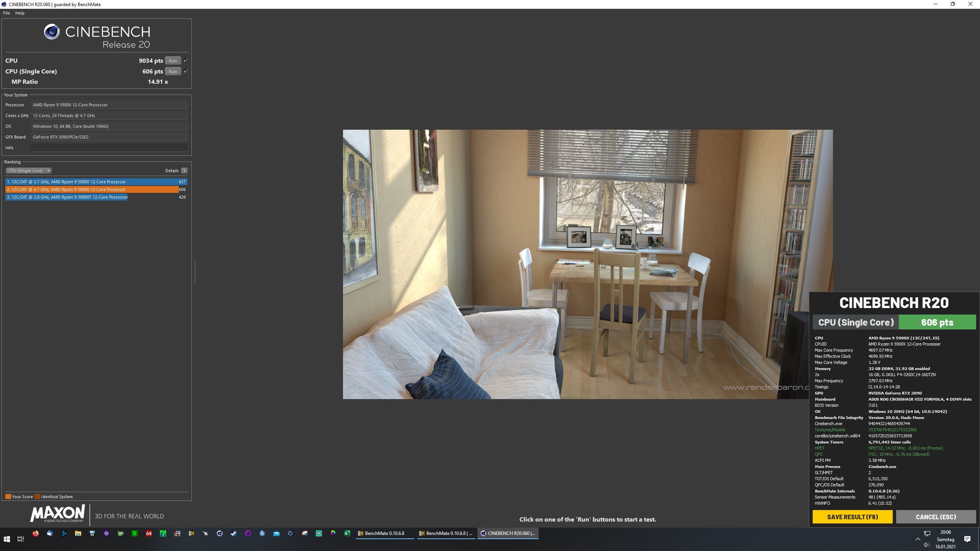Switch to the second BenchMate 0.10.6.8 | ... window
980x551 pixels.
(446, 533)
